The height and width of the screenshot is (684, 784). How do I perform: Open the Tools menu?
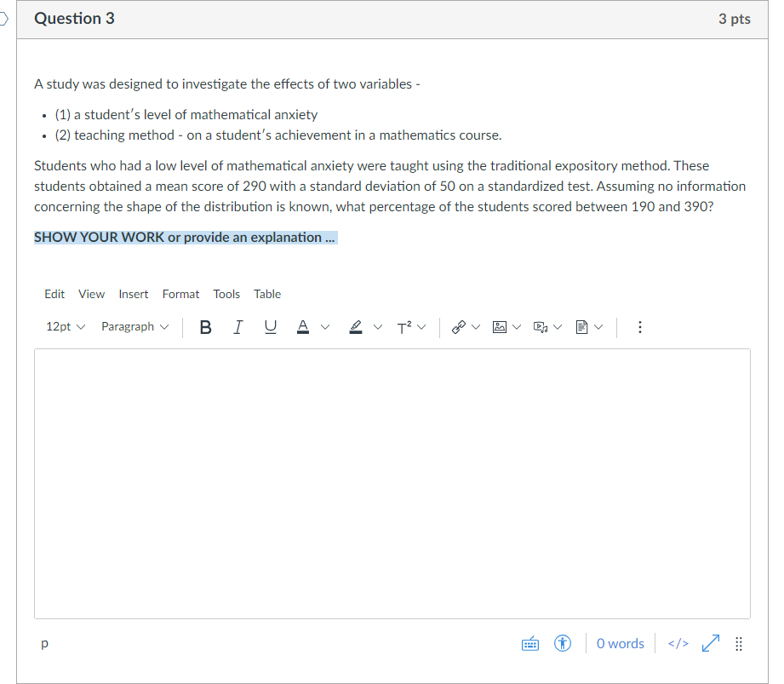pyautogui.click(x=226, y=294)
